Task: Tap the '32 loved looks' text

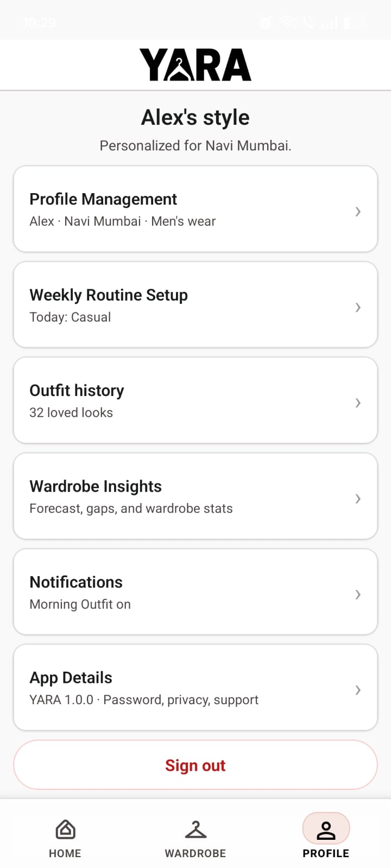Action: (71, 413)
